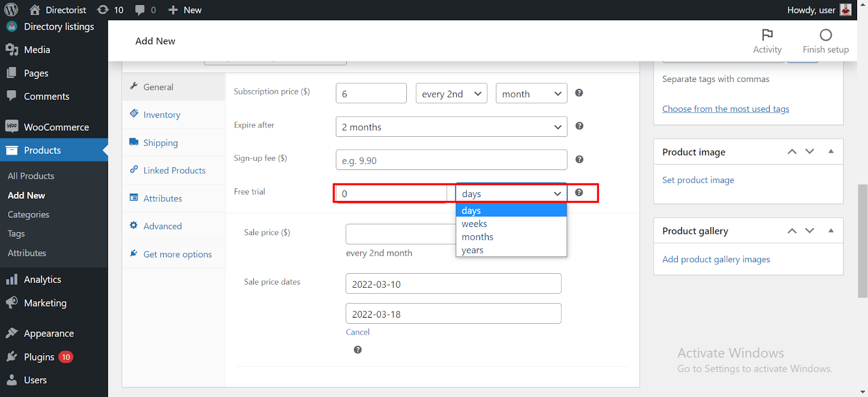The width and height of the screenshot is (868, 397).
Task: Move Product gallery box up
Action: pos(792,231)
